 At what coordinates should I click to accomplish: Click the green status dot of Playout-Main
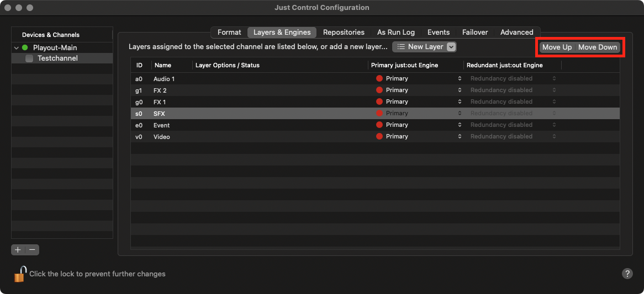[x=25, y=47]
